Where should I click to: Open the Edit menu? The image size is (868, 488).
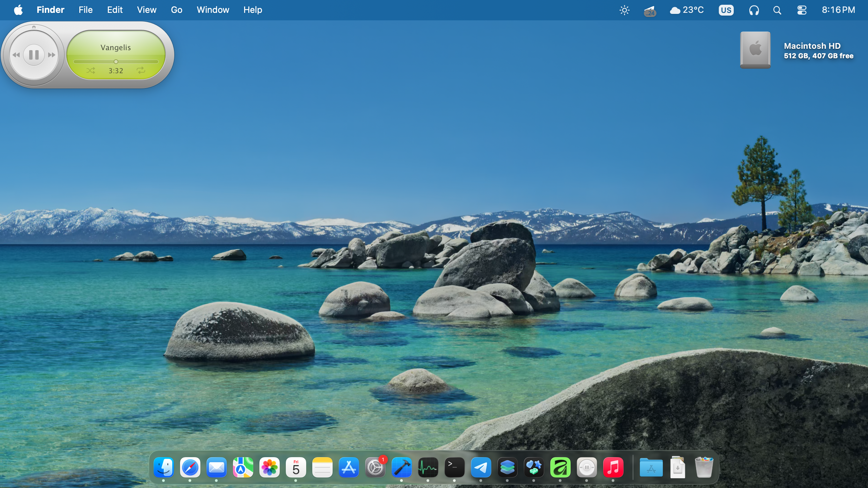point(115,10)
